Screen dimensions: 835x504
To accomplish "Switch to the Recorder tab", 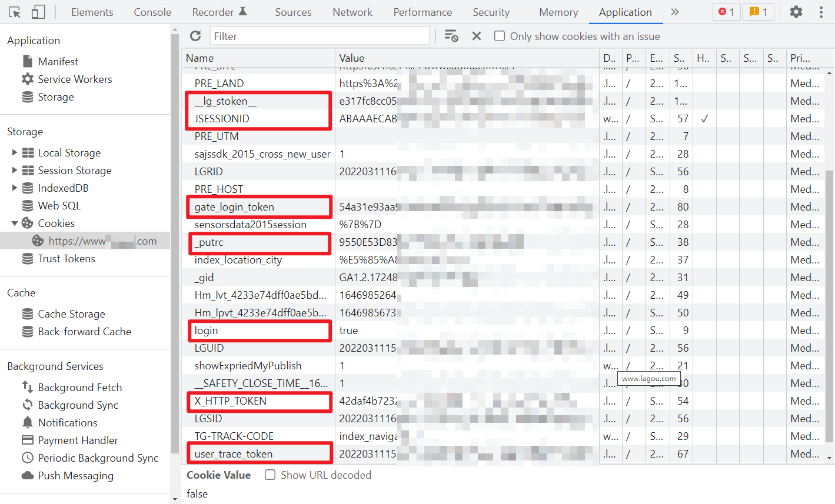I will pyautogui.click(x=219, y=12).
